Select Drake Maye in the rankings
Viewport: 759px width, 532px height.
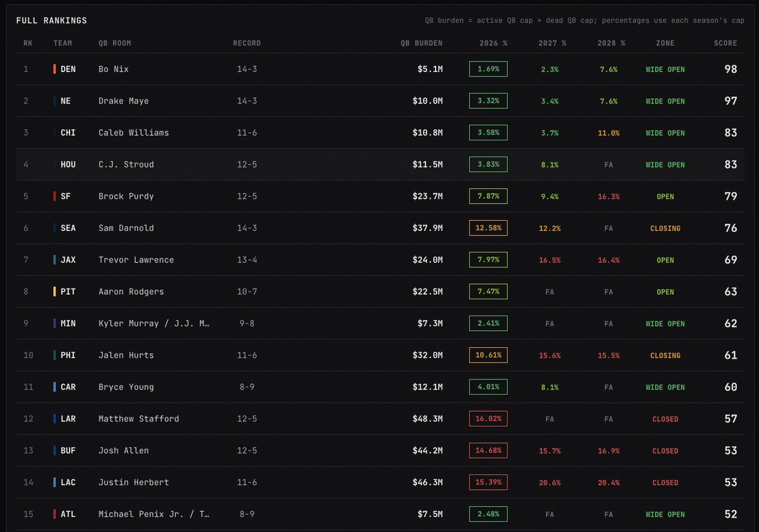coord(123,101)
